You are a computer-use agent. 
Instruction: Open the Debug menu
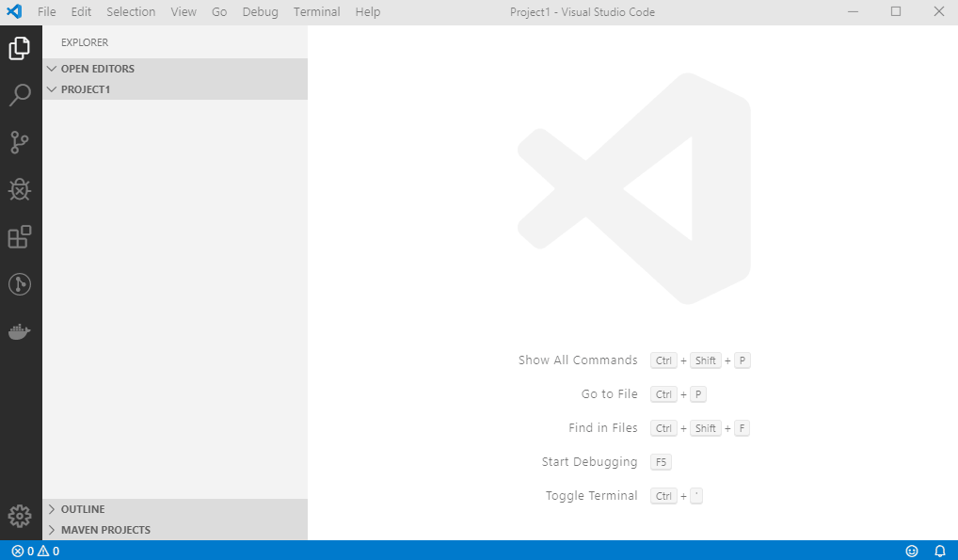tap(260, 11)
